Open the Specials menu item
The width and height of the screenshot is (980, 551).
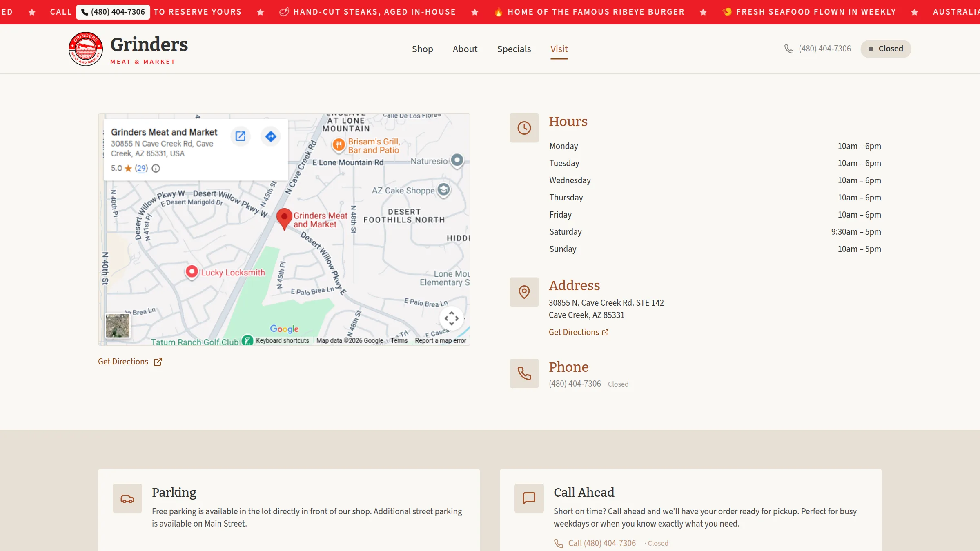pyautogui.click(x=514, y=49)
